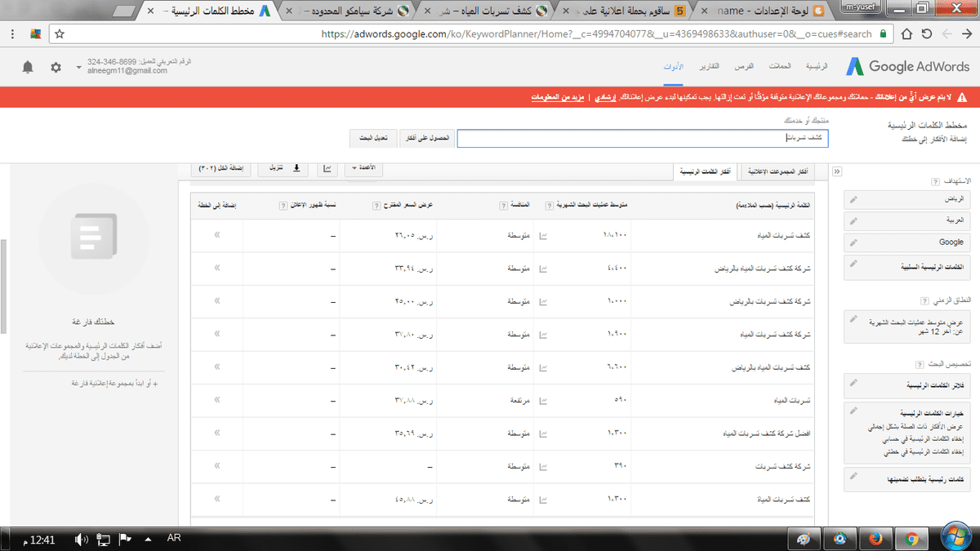Screen dimensions: 980x551
Task: Add the ٢٥,٠٠ bid keyword row to plan
Action: (217, 302)
